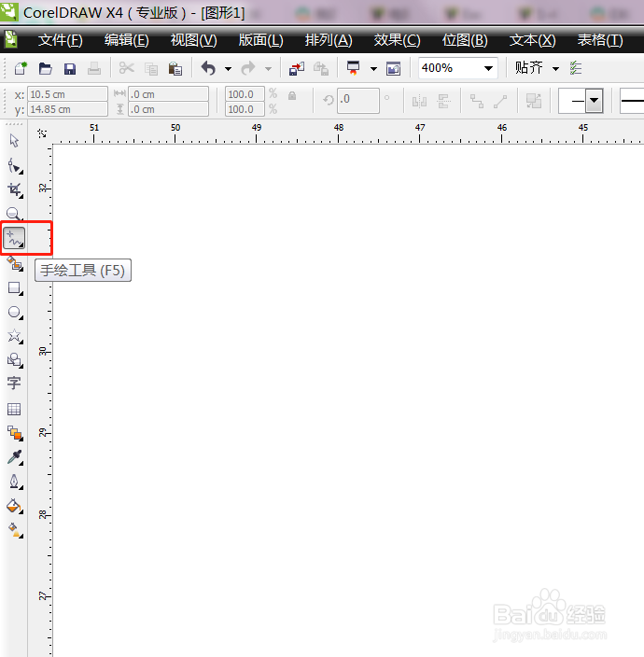Click the wrap text / to-front icon
644x657 pixels.
[x=533, y=101]
